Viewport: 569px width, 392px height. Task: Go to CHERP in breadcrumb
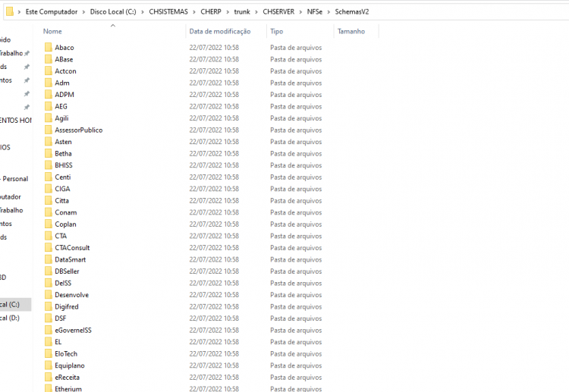click(x=211, y=11)
